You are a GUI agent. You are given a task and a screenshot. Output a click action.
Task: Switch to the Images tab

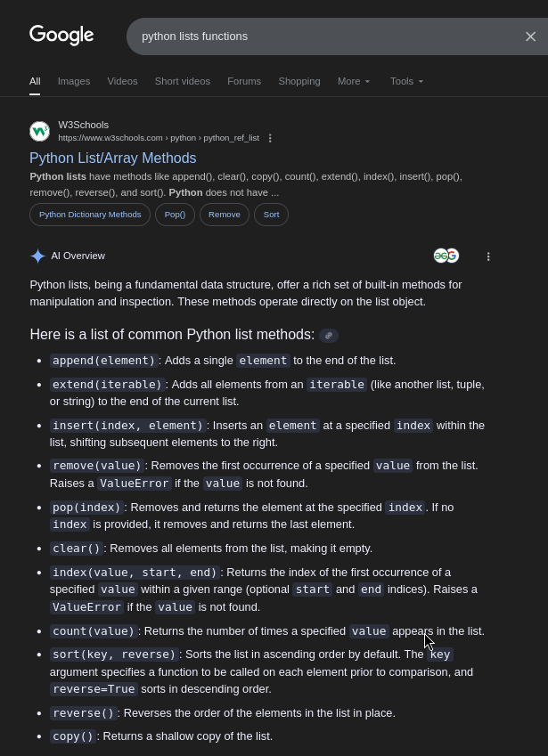pyautogui.click(x=74, y=81)
